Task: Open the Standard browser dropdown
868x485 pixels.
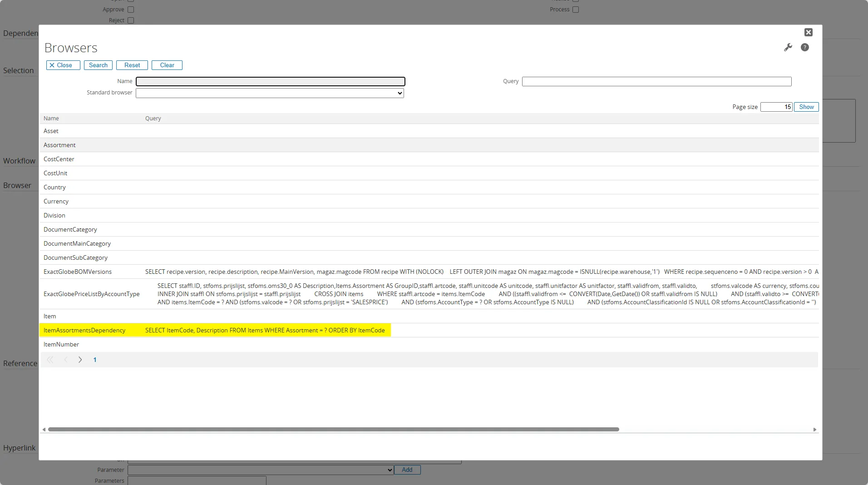Action: click(270, 93)
